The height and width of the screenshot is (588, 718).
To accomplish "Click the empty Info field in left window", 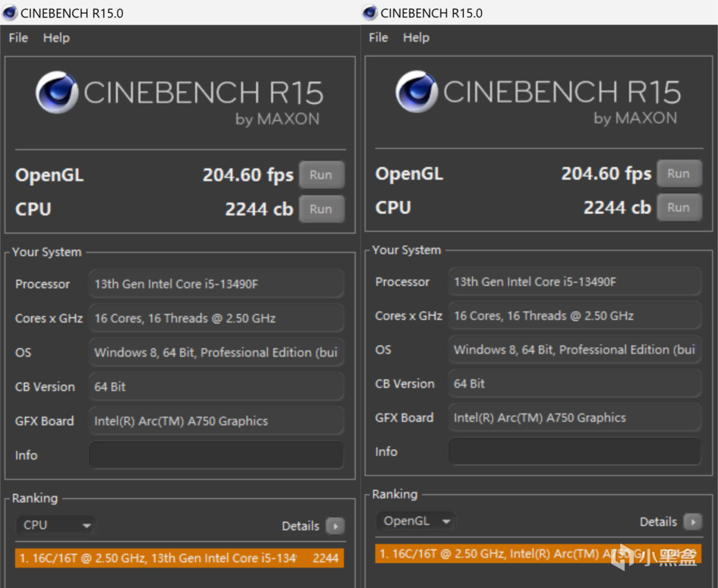I will tap(216, 455).
